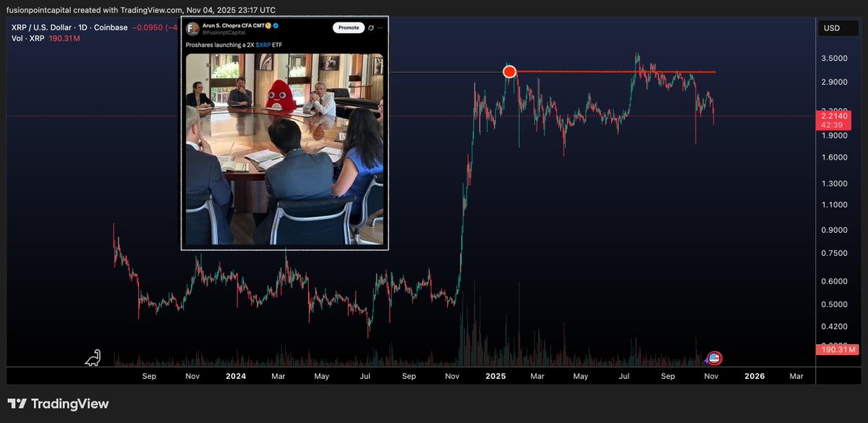Click the 0.7500 price axis label
868x423 pixels.
[835, 253]
